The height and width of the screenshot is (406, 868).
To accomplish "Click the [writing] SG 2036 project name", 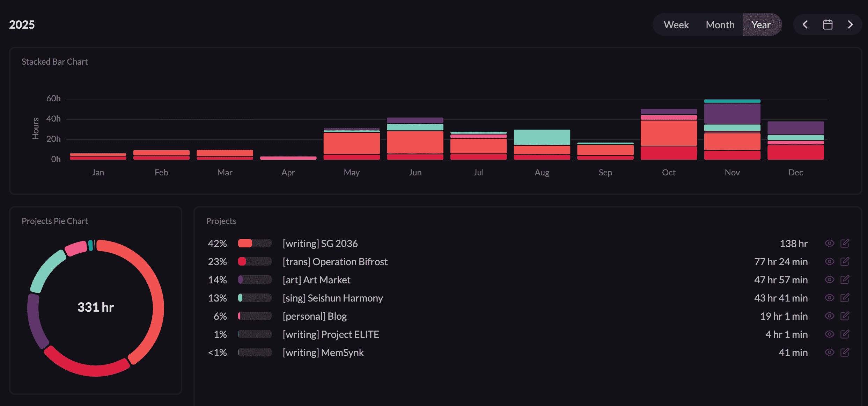I will [320, 243].
